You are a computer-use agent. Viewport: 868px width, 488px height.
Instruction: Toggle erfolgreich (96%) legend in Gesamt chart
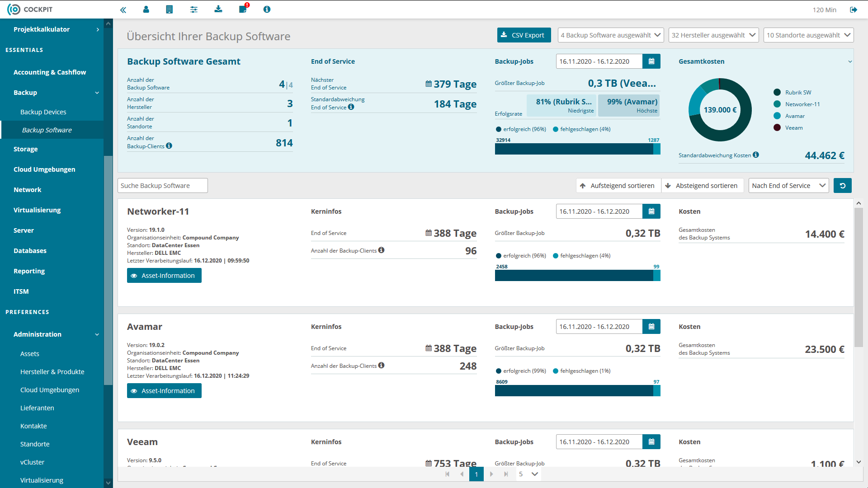[521, 129]
